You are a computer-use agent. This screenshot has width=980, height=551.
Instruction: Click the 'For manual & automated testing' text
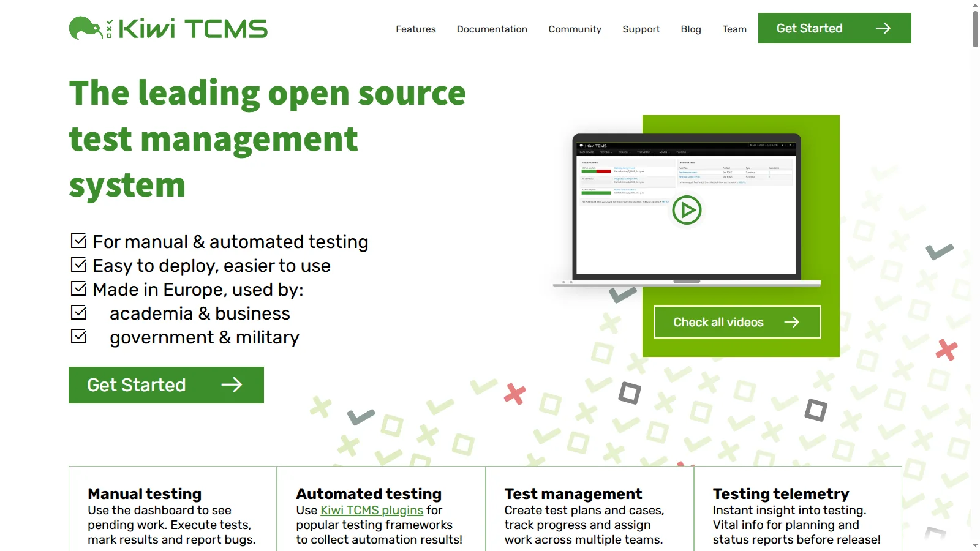(230, 242)
